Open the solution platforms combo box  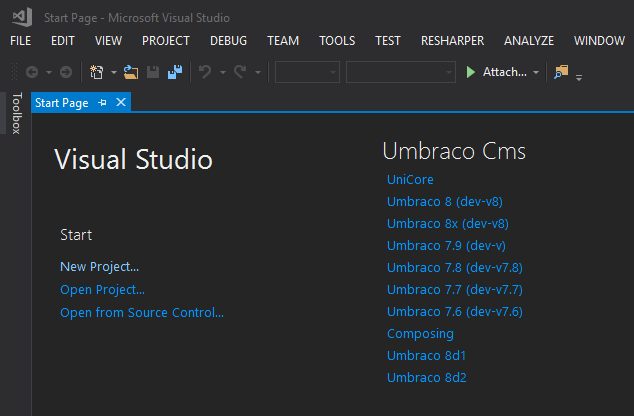[x=401, y=72]
